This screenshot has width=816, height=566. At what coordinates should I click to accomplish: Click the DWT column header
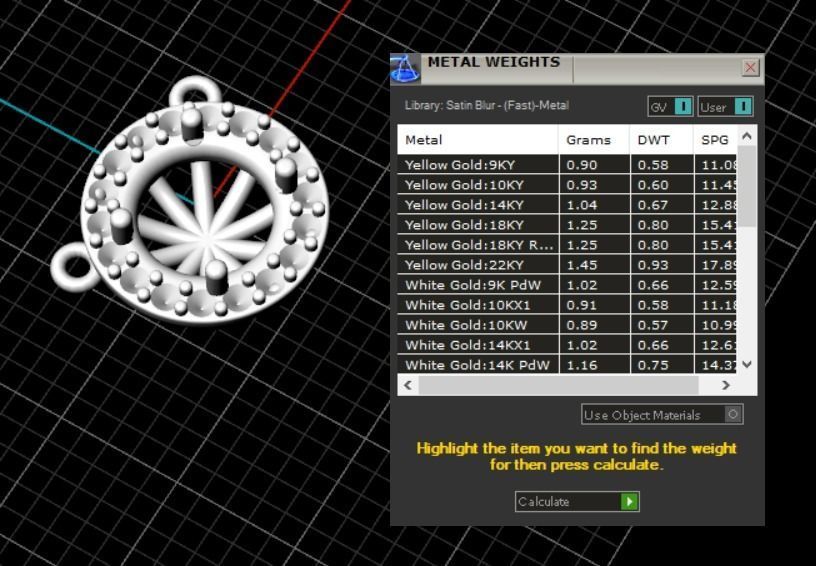coord(661,139)
